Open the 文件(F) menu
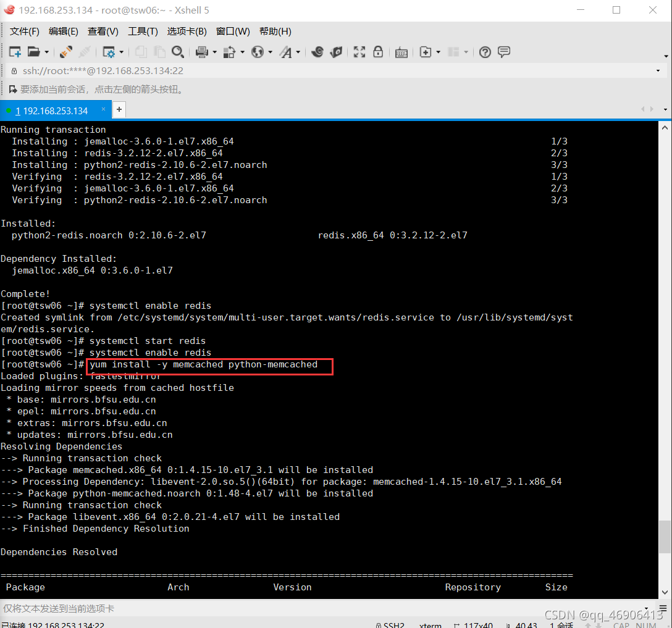 (25, 31)
